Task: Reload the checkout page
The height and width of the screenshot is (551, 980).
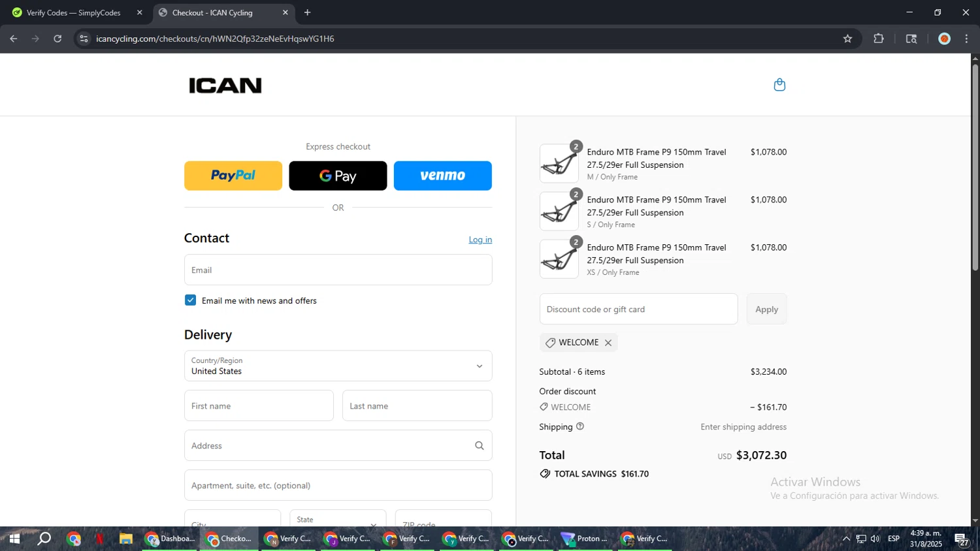Action: (57, 39)
